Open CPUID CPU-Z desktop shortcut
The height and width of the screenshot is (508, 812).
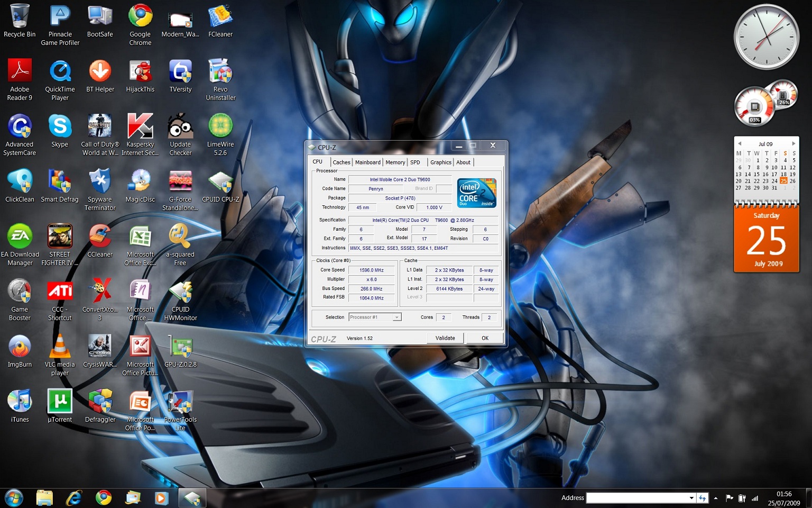[220, 186]
